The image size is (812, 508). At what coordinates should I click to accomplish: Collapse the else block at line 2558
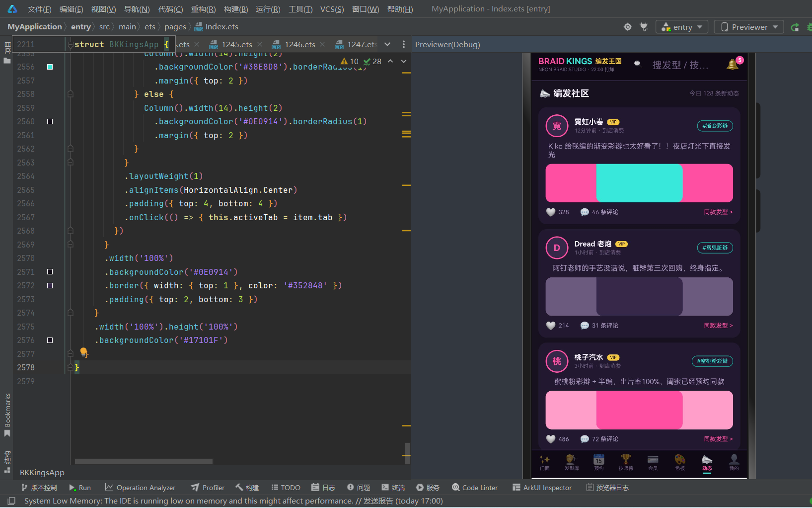tap(71, 94)
